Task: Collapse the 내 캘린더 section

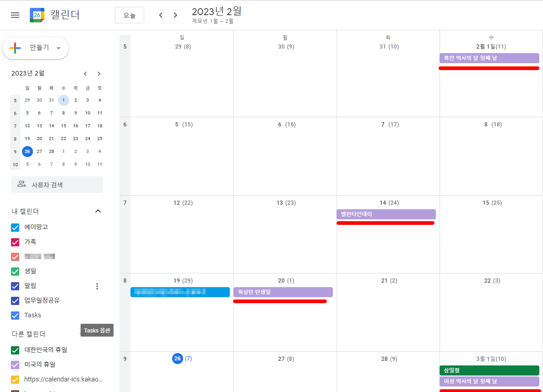Action: pyautogui.click(x=98, y=211)
